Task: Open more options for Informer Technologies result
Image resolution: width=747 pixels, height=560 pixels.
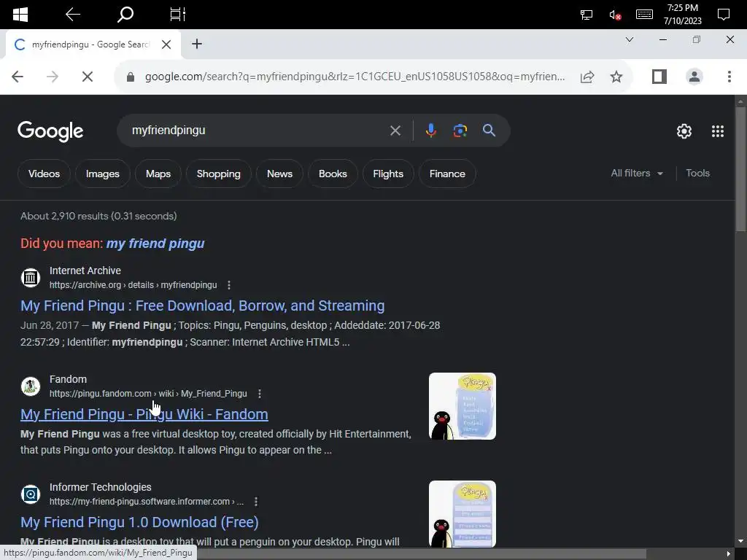Action: click(x=256, y=502)
